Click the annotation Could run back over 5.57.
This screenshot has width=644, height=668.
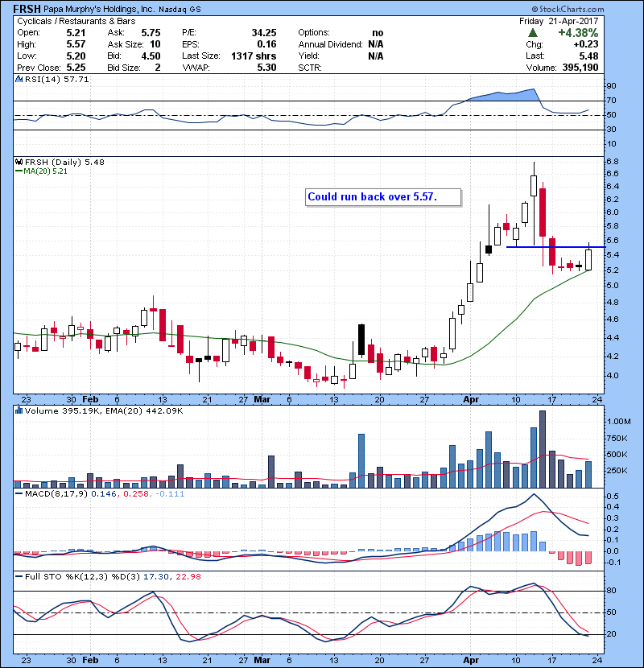373,197
